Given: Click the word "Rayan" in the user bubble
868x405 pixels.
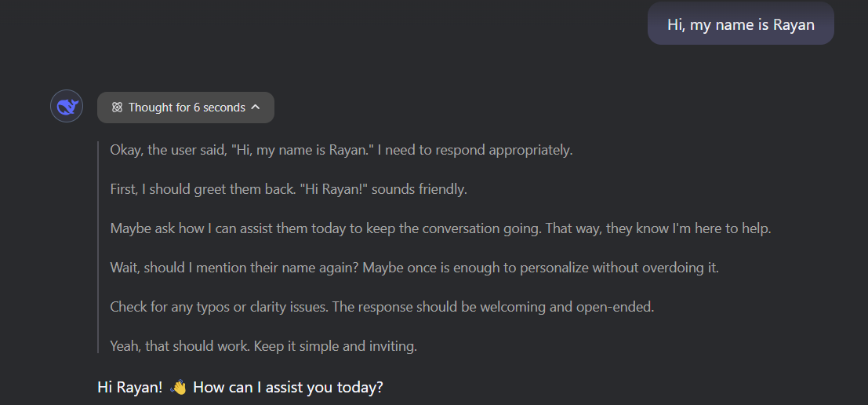Looking at the screenshot, I should (794, 24).
